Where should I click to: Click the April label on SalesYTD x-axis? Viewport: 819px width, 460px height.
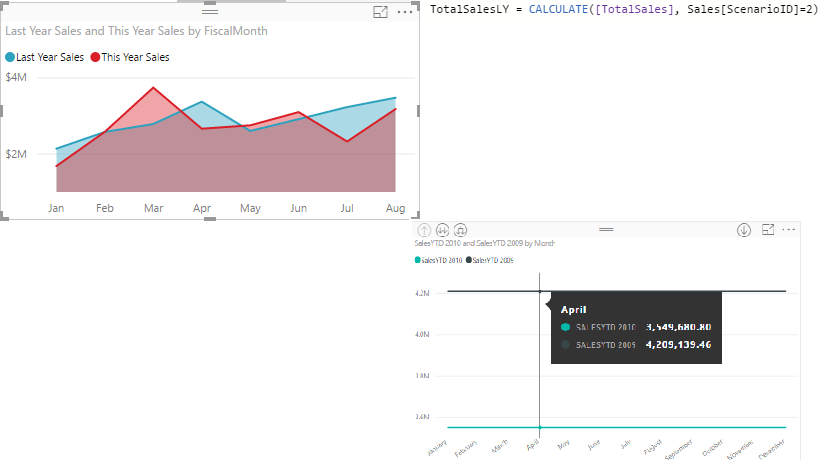(x=533, y=445)
